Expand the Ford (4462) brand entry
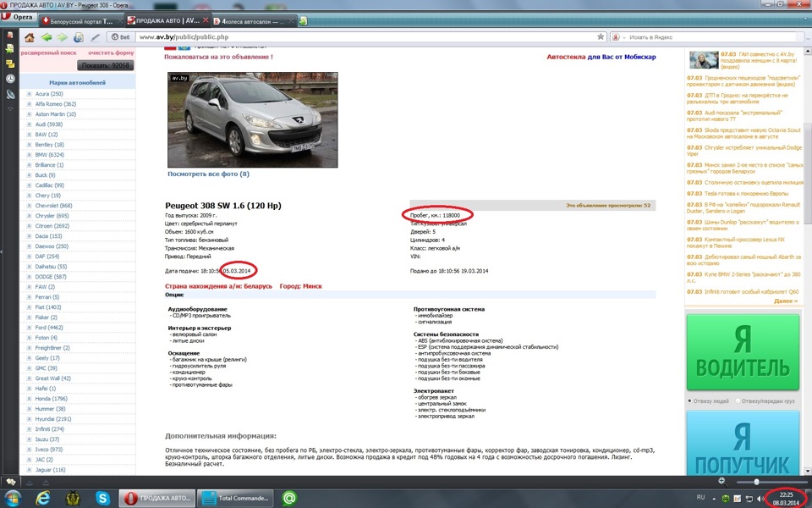Image resolution: width=812 pixels, height=508 pixels. (30, 328)
